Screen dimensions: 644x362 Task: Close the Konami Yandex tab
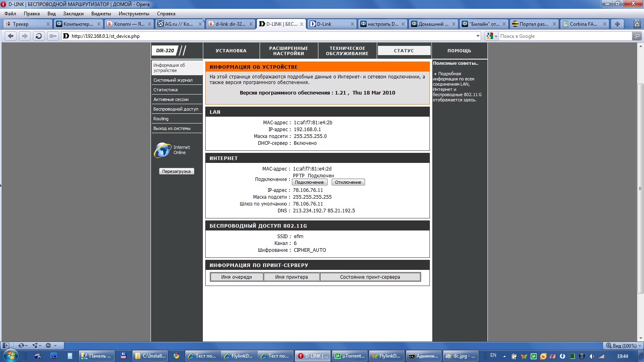click(149, 24)
